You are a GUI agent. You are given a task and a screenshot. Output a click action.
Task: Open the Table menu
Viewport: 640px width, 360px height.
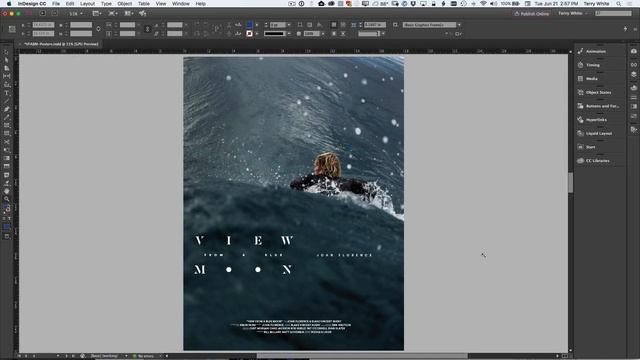(x=144, y=4)
